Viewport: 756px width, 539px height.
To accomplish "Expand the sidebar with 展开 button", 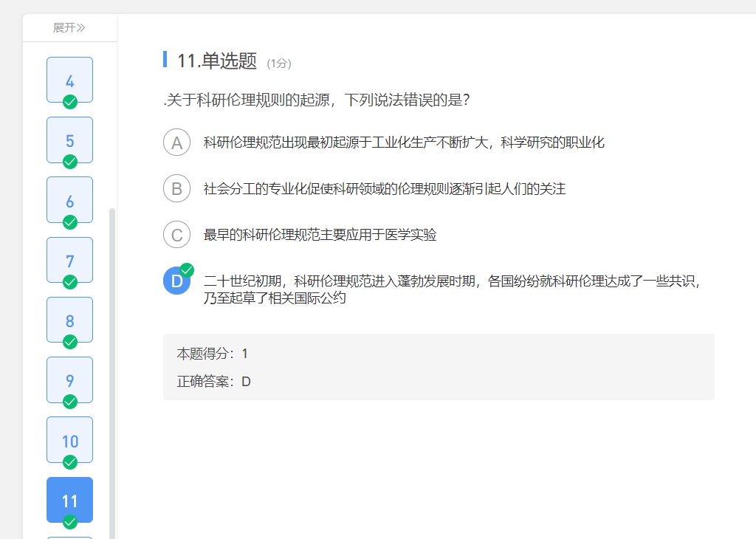I will click(x=69, y=28).
